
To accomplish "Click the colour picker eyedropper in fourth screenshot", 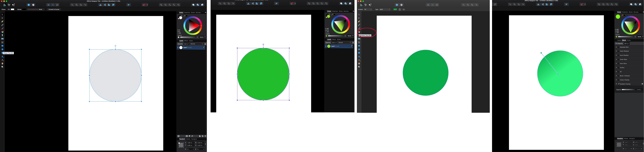I will pos(622,16).
